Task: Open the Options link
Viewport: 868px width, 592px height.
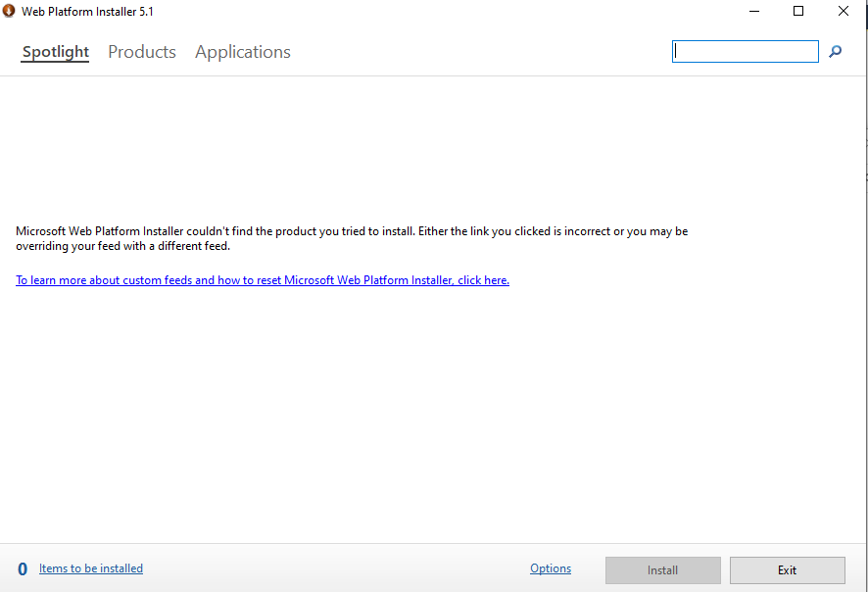Action: 551,568
